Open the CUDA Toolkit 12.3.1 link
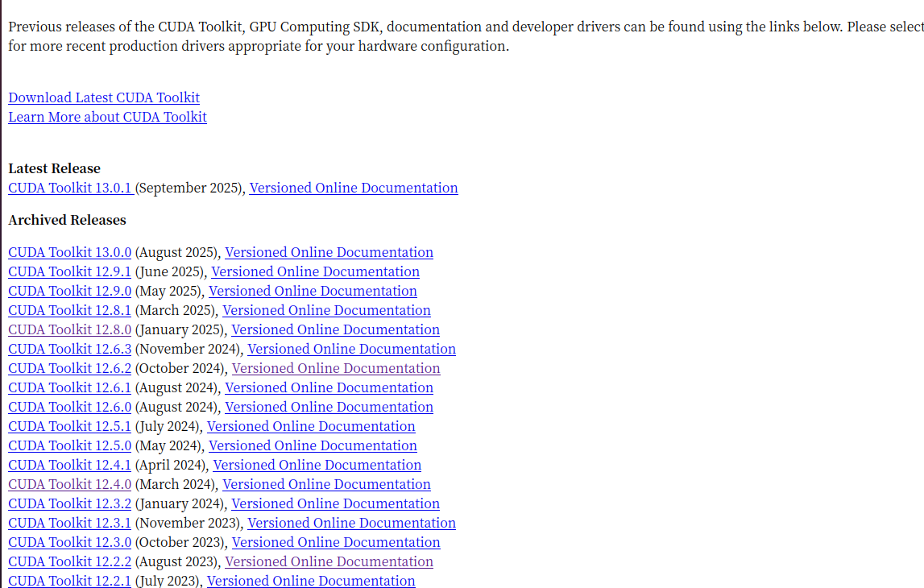The image size is (924, 588). click(x=69, y=524)
